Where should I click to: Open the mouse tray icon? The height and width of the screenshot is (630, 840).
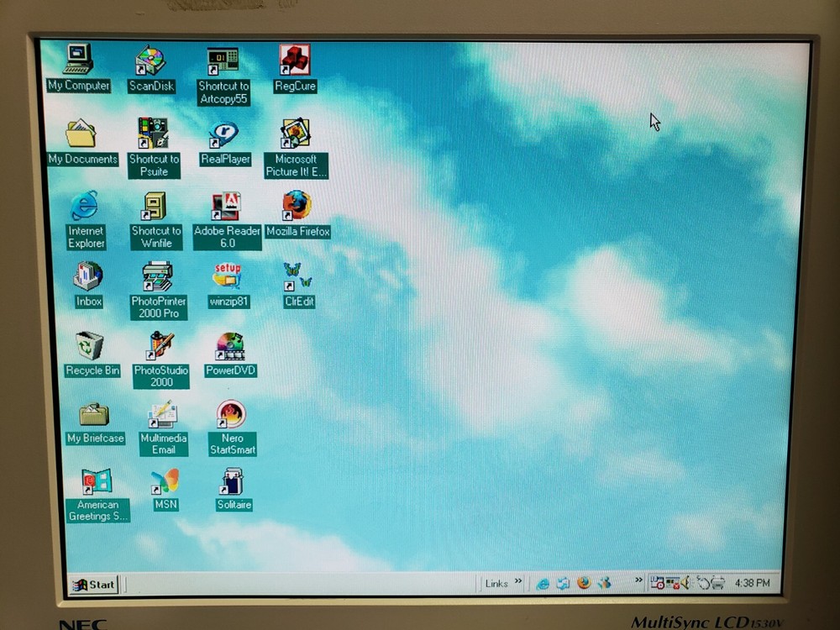click(x=702, y=583)
